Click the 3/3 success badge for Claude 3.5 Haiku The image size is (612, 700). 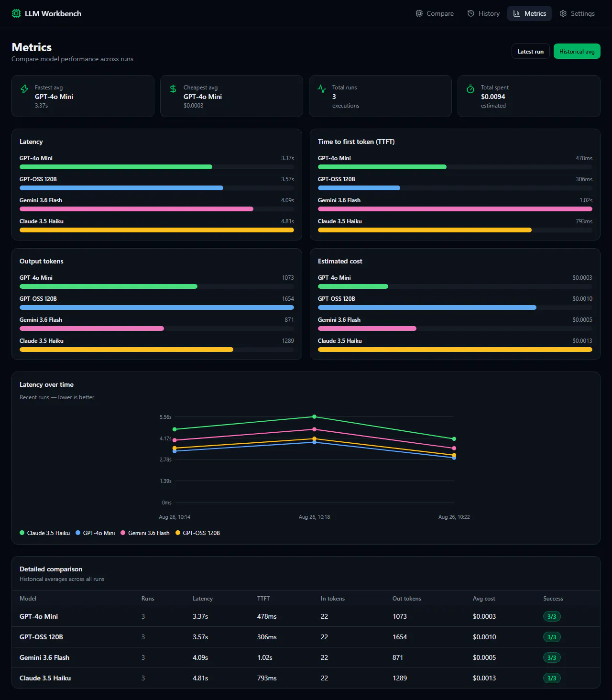click(x=552, y=678)
